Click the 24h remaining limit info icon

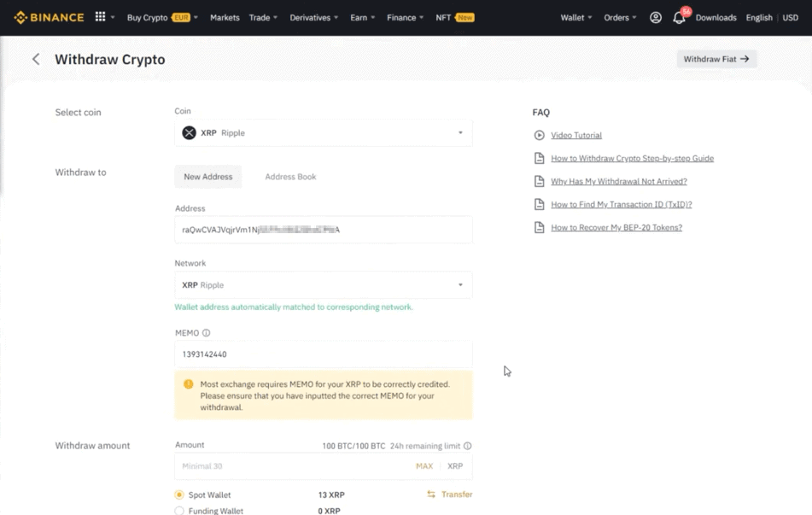[468, 446]
